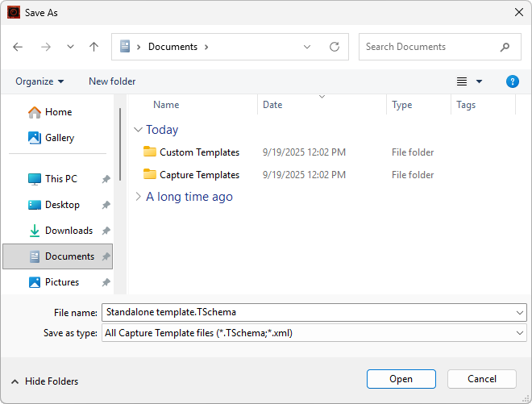
Task: Open the Help question mark icon
Action: 512,81
